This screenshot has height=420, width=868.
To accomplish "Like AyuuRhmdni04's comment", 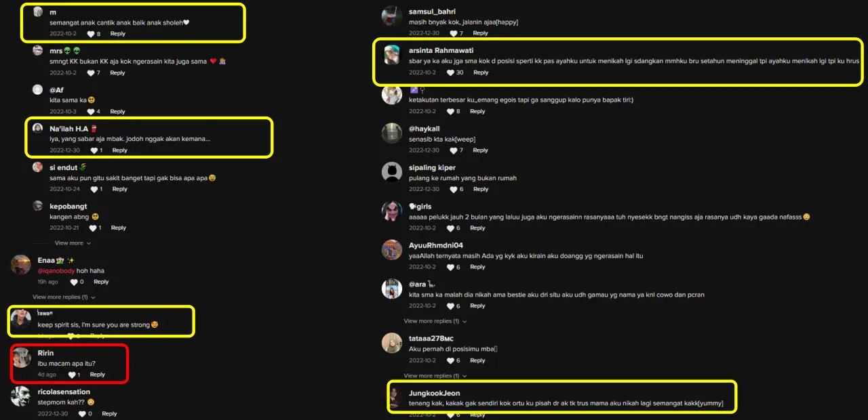I will pos(450,268).
